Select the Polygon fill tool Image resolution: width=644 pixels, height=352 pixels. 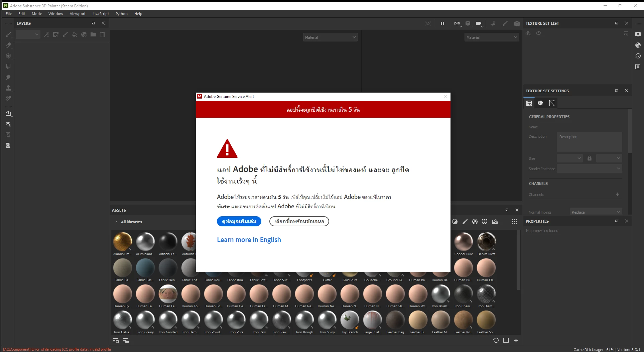(x=8, y=67)
